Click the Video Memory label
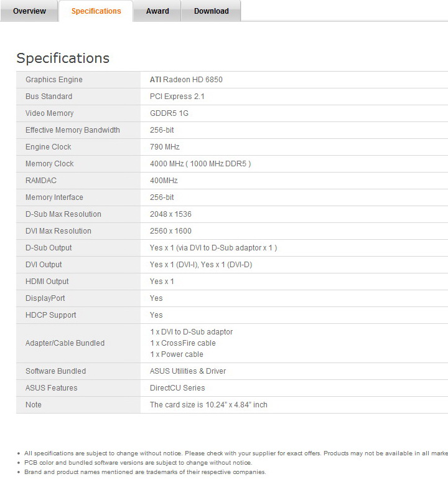 (50, 113)
